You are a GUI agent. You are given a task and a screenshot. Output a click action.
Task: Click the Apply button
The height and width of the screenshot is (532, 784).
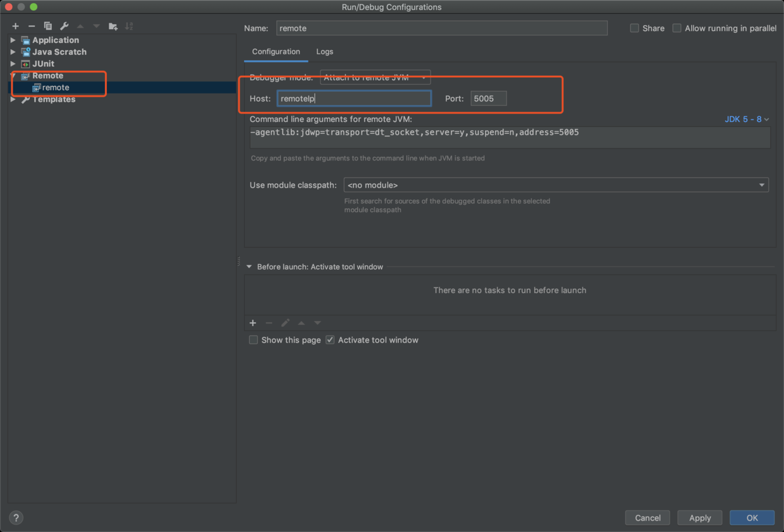click(700, 517)
